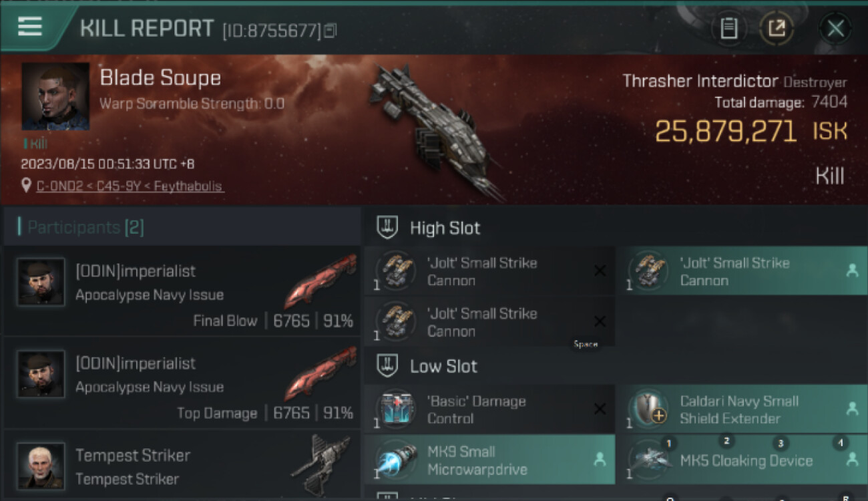Click the Thrasher Interdictor ship image
Viewport: 868px width, 501px height.
click(x=437, y=130)
